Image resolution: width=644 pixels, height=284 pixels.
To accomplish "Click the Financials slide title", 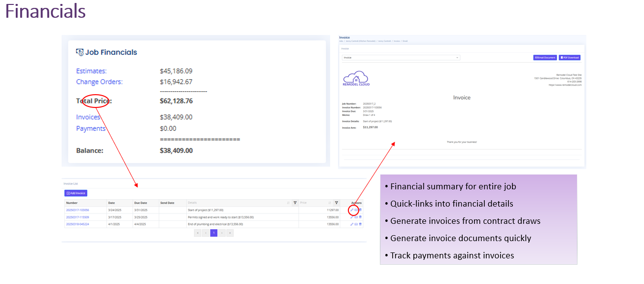I will 45,11.
